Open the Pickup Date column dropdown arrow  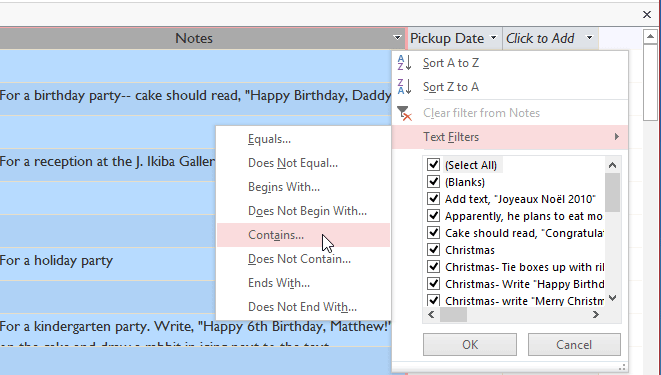[x=494, y=38]
